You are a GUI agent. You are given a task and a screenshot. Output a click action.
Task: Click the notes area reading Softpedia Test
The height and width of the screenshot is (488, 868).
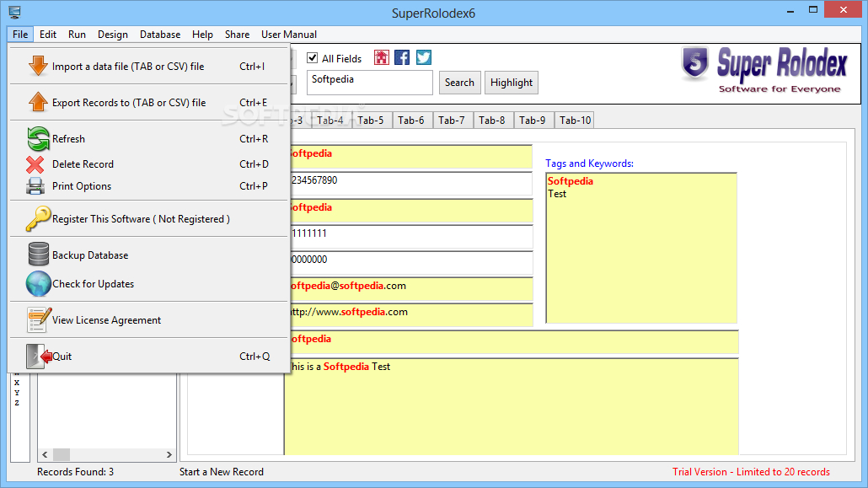coord(512,406)
